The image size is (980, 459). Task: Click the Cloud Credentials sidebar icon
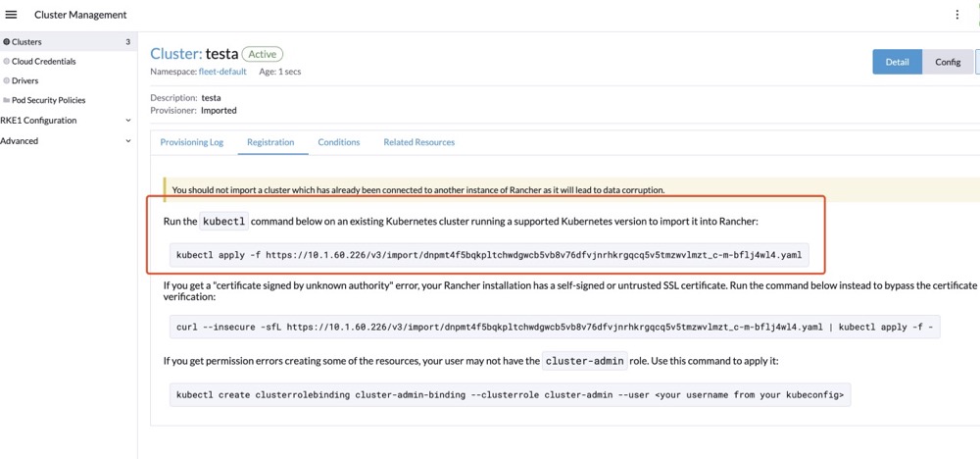click(6, 61)
